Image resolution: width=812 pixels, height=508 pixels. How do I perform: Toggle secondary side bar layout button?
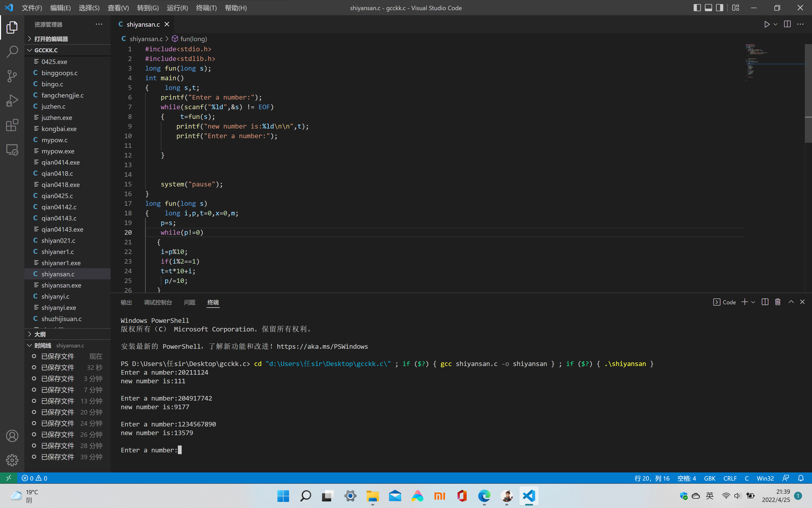[x=719, y=8]
